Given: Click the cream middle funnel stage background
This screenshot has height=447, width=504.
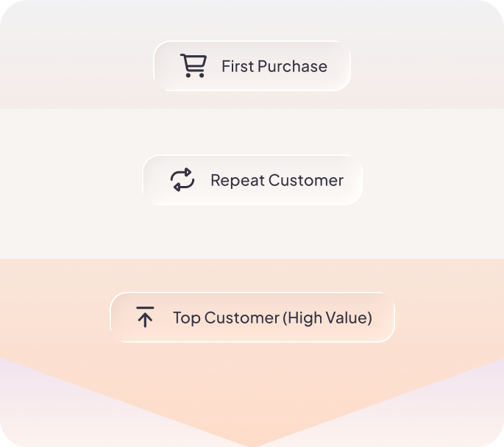Looking at the screenshot, I should 74,184.
